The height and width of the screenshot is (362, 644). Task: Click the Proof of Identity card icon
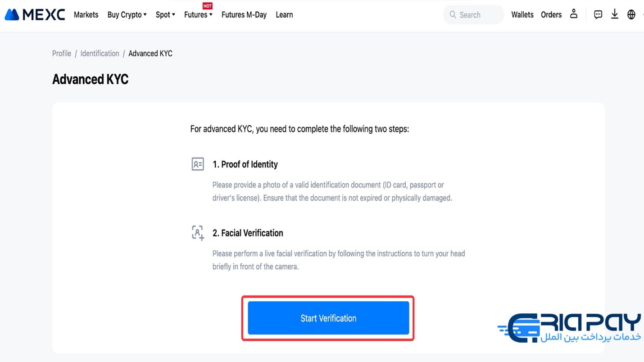[198, 164]
